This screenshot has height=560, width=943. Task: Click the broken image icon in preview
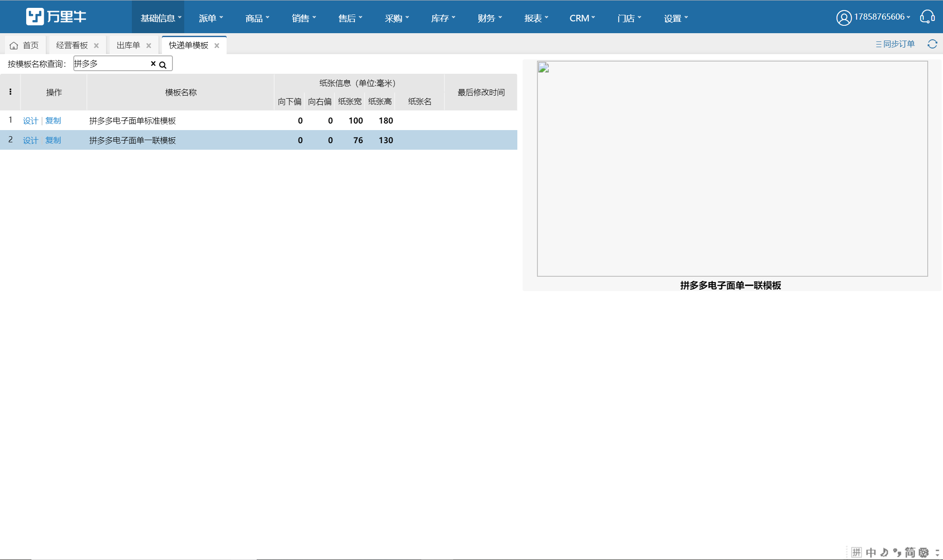[x=544, y=67]
